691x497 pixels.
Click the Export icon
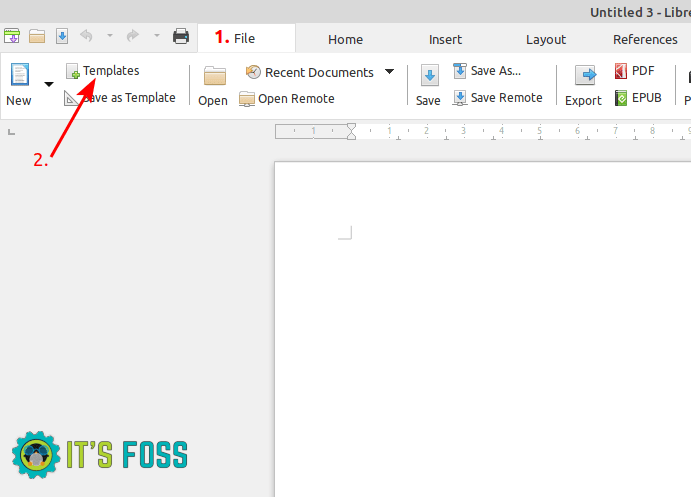(x=584, y=78)
